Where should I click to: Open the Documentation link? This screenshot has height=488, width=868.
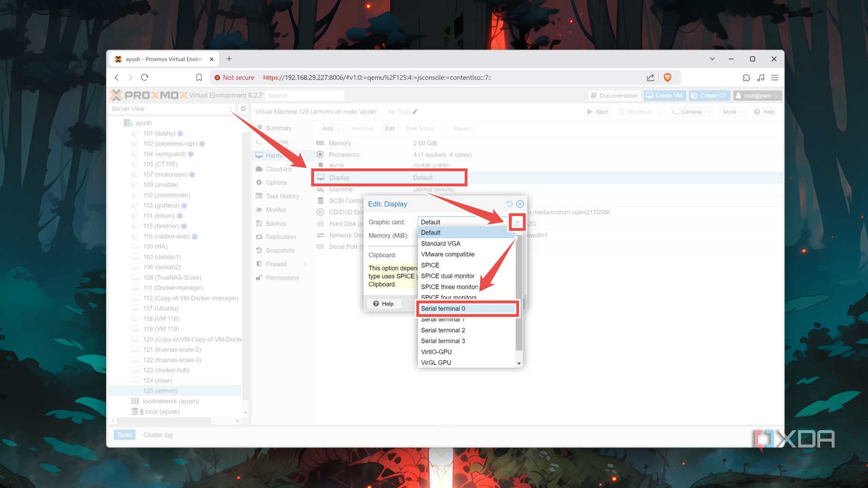(614, 95)
